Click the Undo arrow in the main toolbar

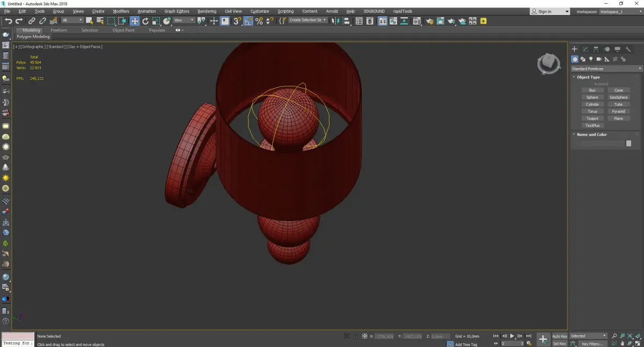(8, 21)
